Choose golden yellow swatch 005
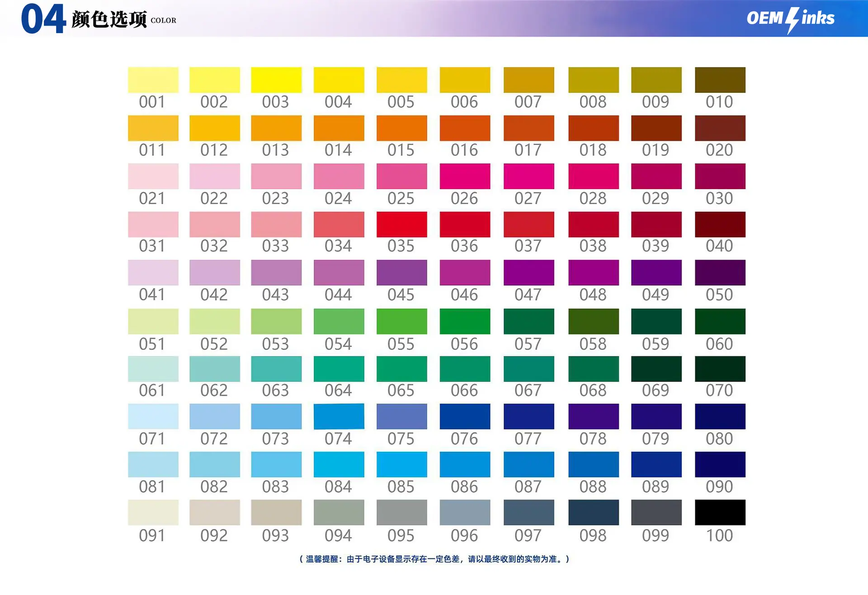The image size is (868, 595). point(401,80)
